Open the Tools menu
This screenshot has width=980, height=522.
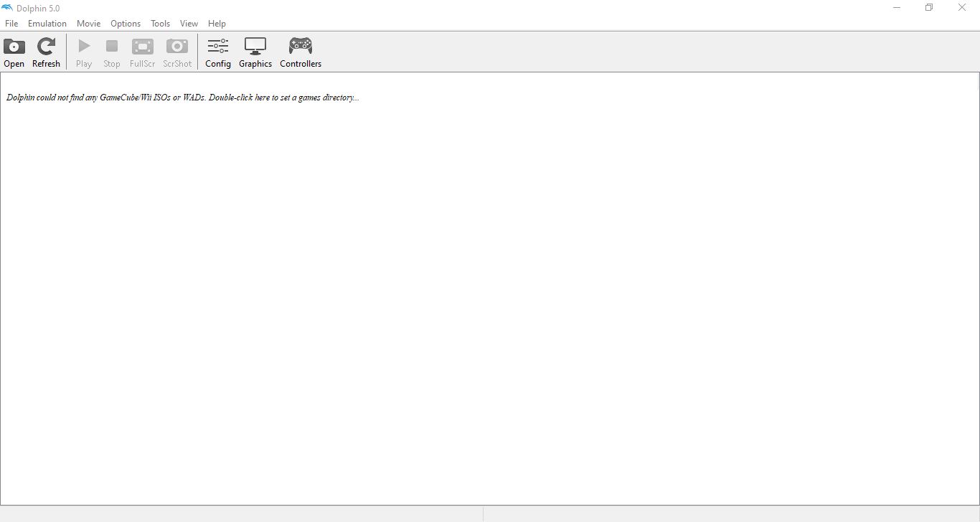pos(161,24)
